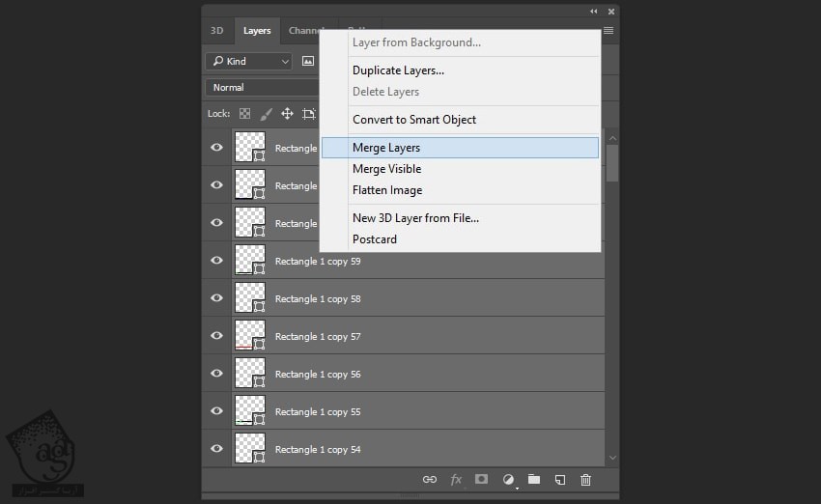Select Convert to Smart Object
Image resolution: width=821 pixels, height=504 pixels.
coord(414,120)
